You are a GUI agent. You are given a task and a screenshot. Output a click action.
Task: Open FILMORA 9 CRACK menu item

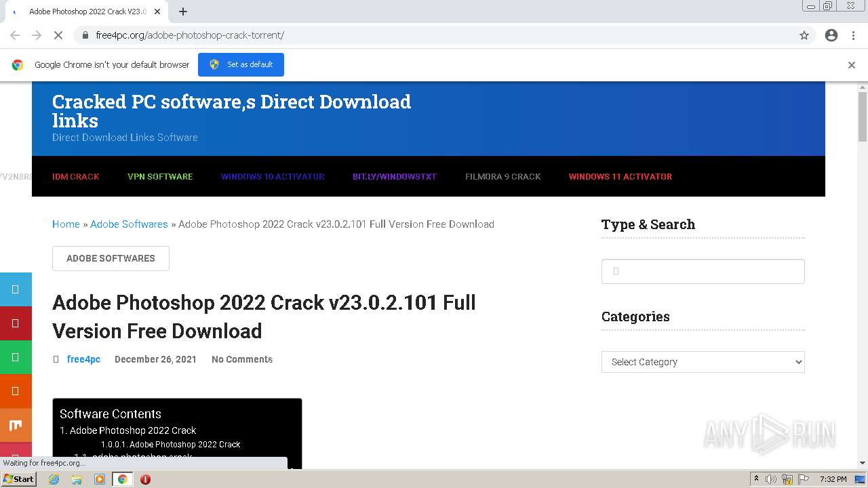(503, 176)
